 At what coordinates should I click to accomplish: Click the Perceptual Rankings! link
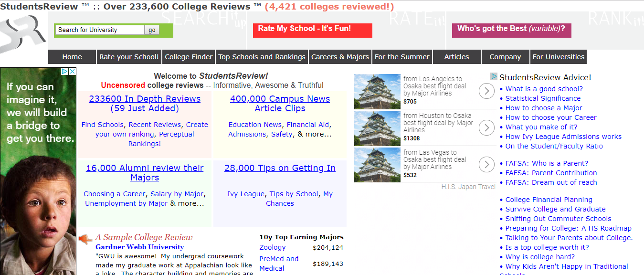click(161, 139)
